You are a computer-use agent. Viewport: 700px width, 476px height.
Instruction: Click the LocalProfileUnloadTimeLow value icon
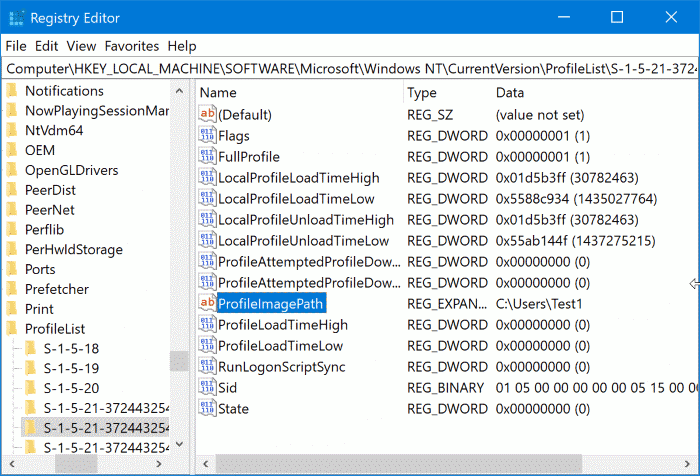tap(207, 240)
